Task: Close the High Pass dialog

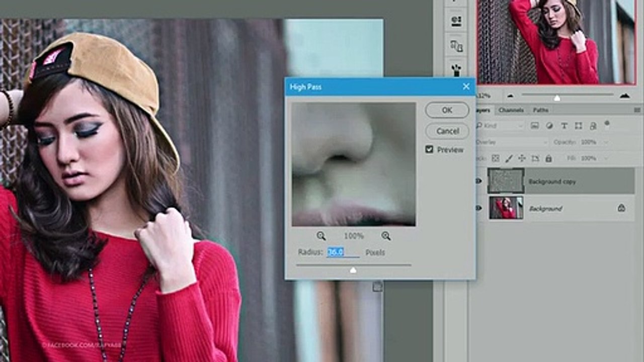Action: point(466,86)
